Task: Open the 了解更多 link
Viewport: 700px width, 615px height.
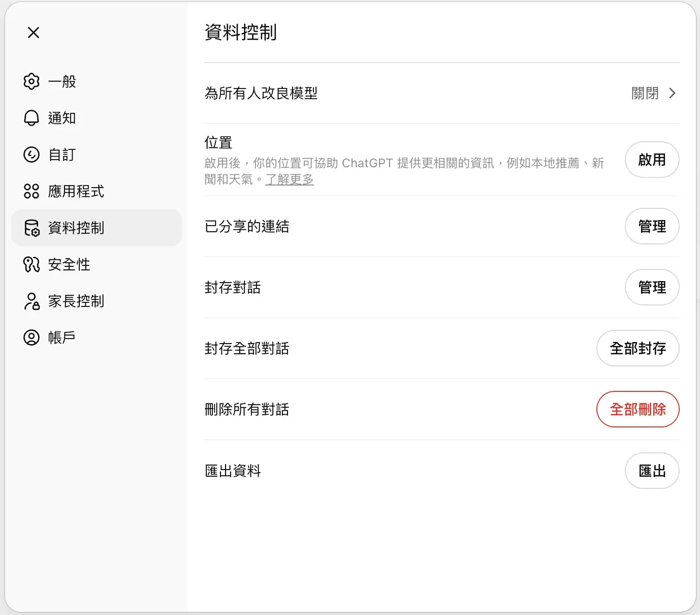Action: tap(290, 179)
